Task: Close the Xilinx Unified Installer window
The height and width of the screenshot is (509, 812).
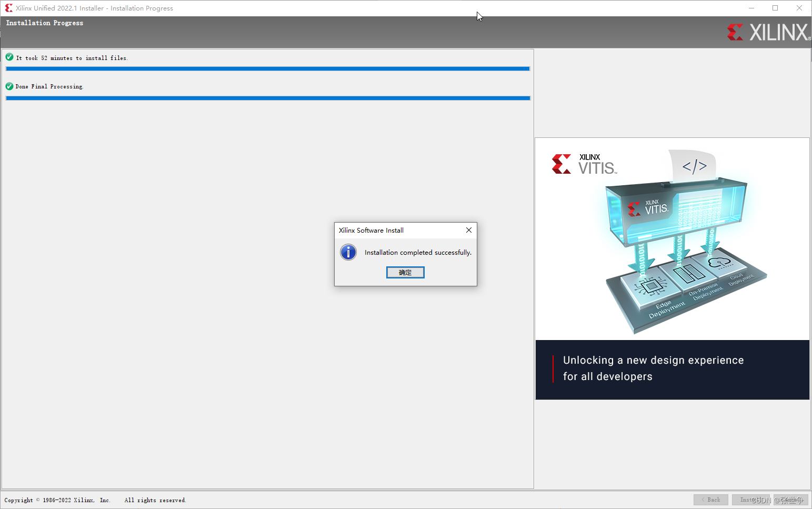Action: pyautogui.click(x=799, y=8)
